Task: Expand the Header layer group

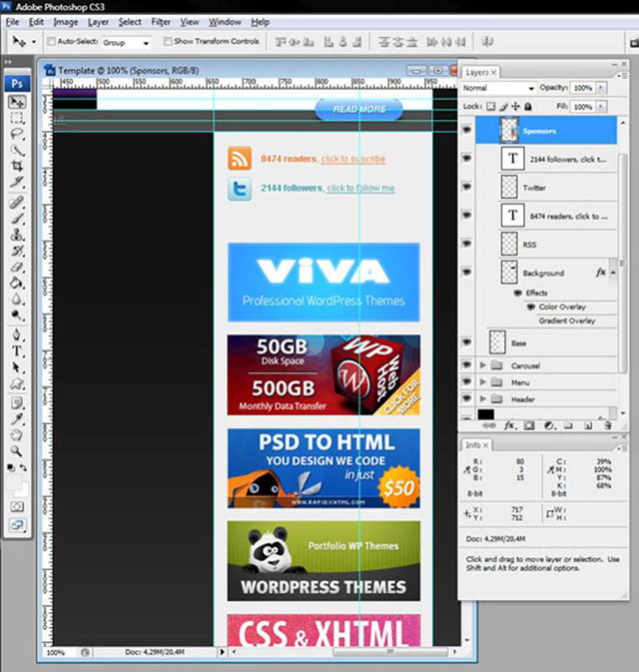Action: click(x=482, y=398)
